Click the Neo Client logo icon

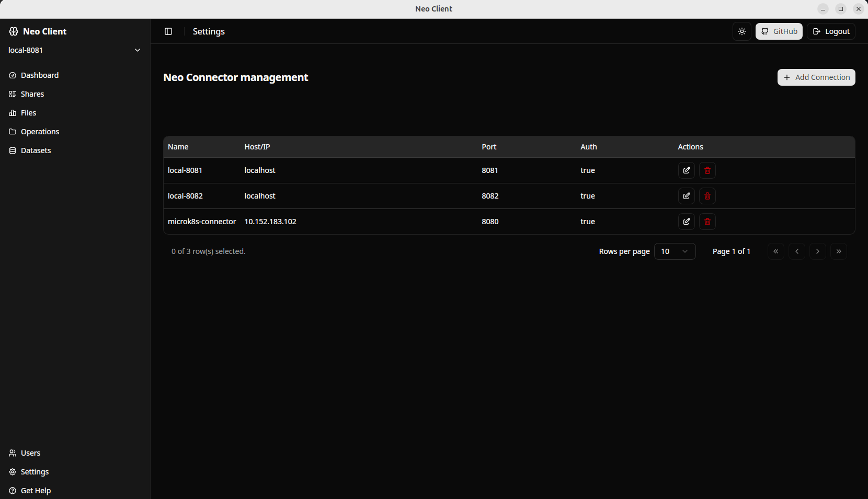pyautogui.click(x=14, y=31)
